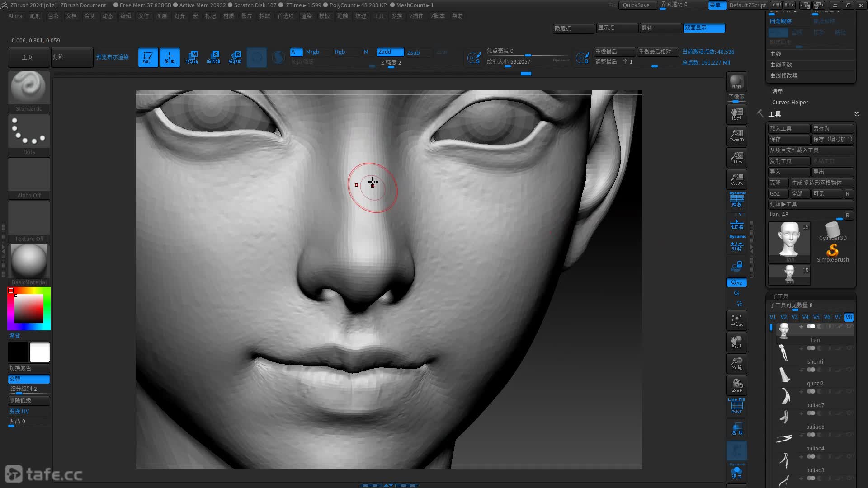Open the 笔刷 (Brush) menu
The height and width of the screenshot is (488, 868).
click(35, 16)
